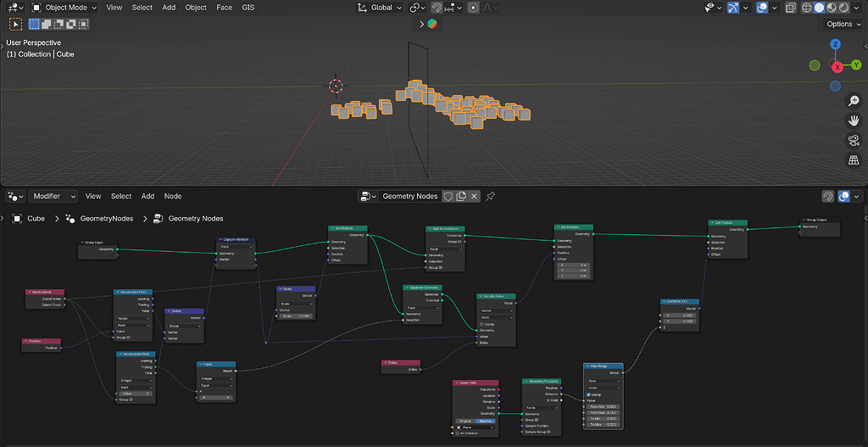Click the Z axis gizmo handle
Image resolution: width=868 pixels, height=447 pixels.
[x=836, y=44]
